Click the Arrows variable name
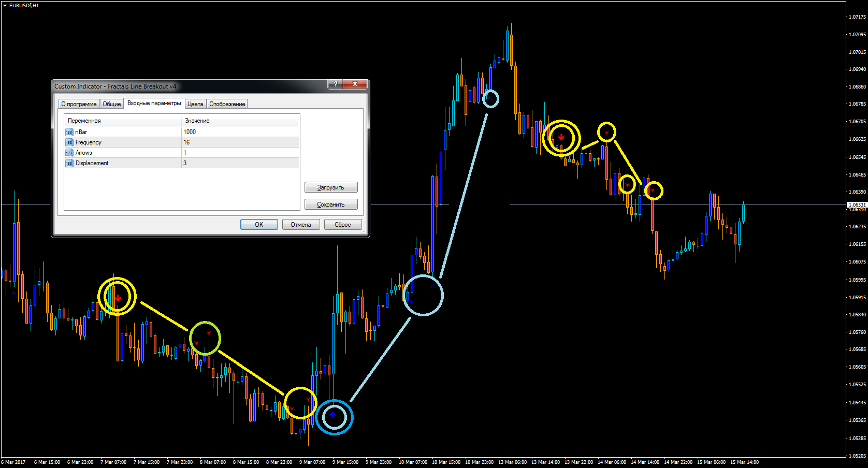The height and width of the screenshot is (468, 868). pos(84,153)
